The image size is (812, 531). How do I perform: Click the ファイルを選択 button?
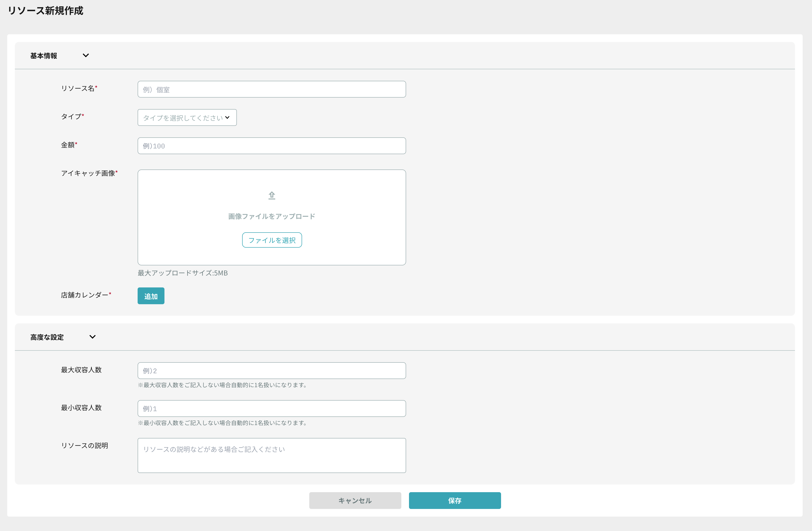point(272,240)
